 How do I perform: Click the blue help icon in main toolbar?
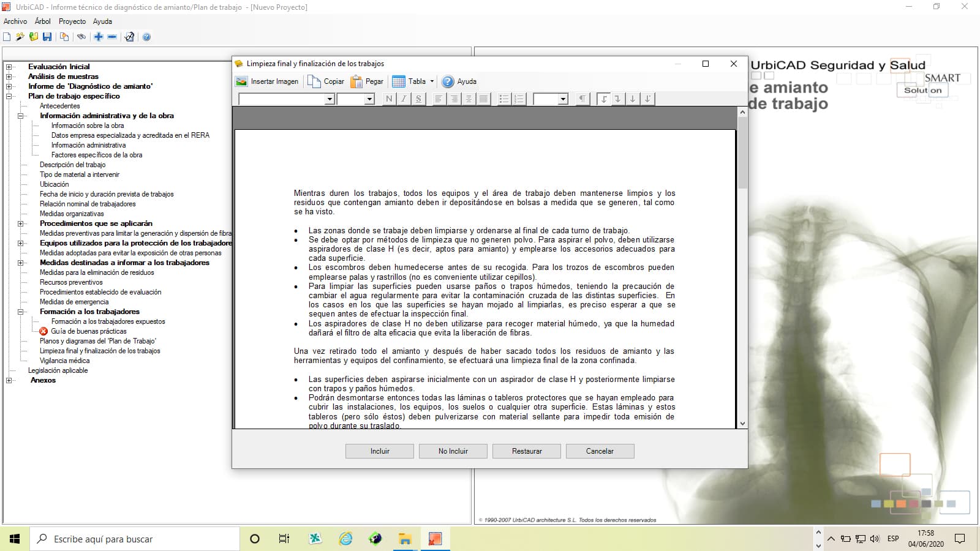pyautogui.click(x=146, y=37)
